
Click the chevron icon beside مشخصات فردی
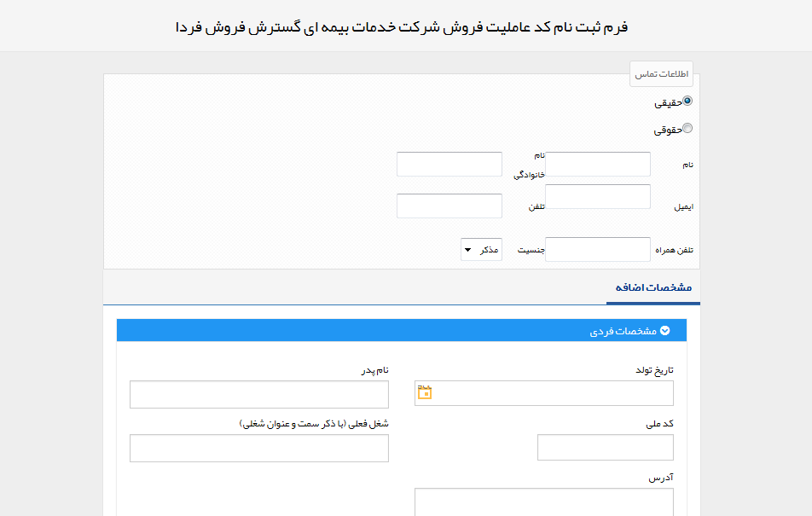665,331
